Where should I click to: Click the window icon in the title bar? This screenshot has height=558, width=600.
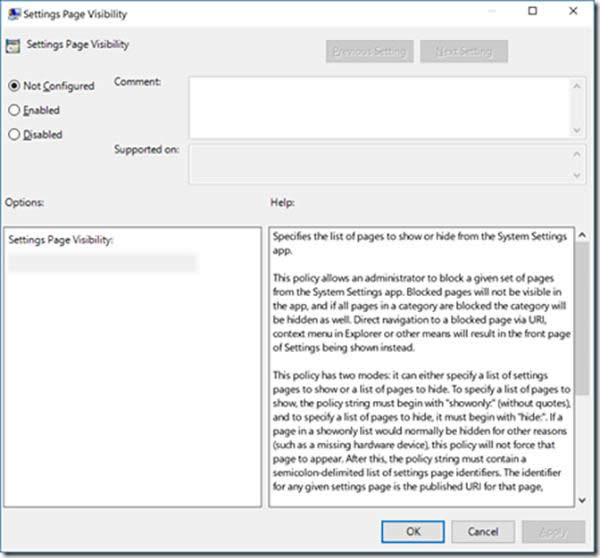click(14, 15)
